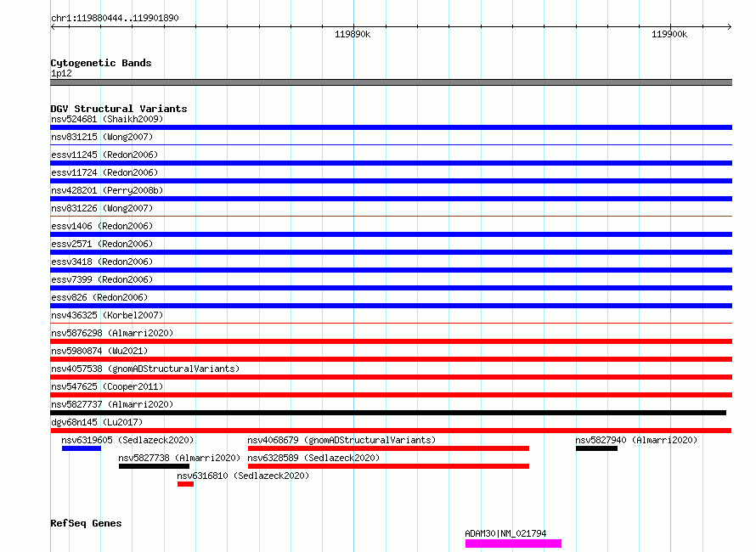The width and height of the screenshot is (756, 552).
Task: Select the nsv5980874 (Wu2021) label
Action: coord(99,351)
